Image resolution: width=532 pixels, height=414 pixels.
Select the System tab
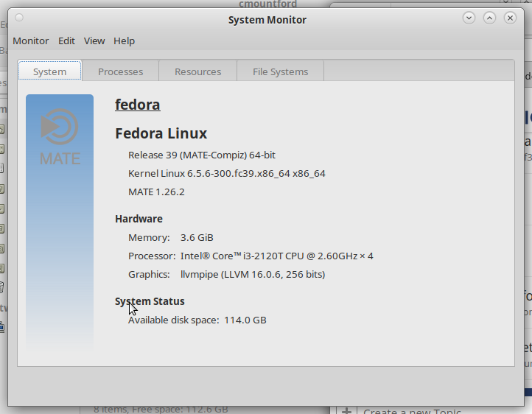click(x=50, y=71)
